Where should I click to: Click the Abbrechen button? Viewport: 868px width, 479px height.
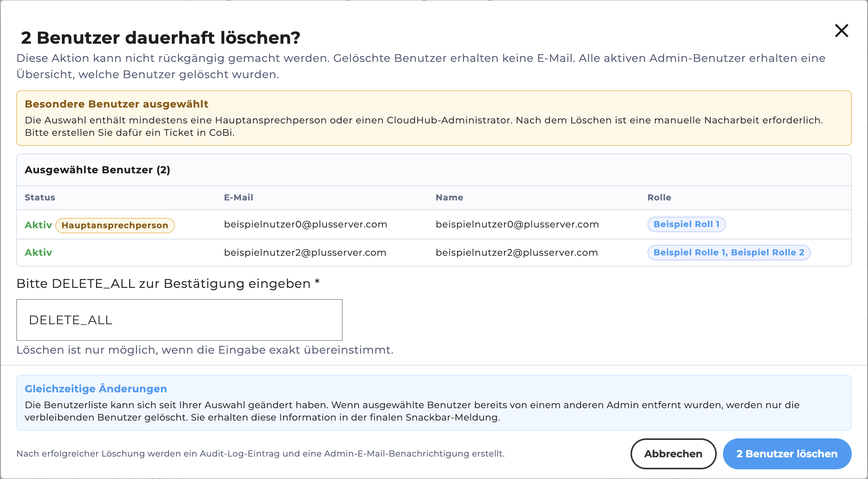673,453
